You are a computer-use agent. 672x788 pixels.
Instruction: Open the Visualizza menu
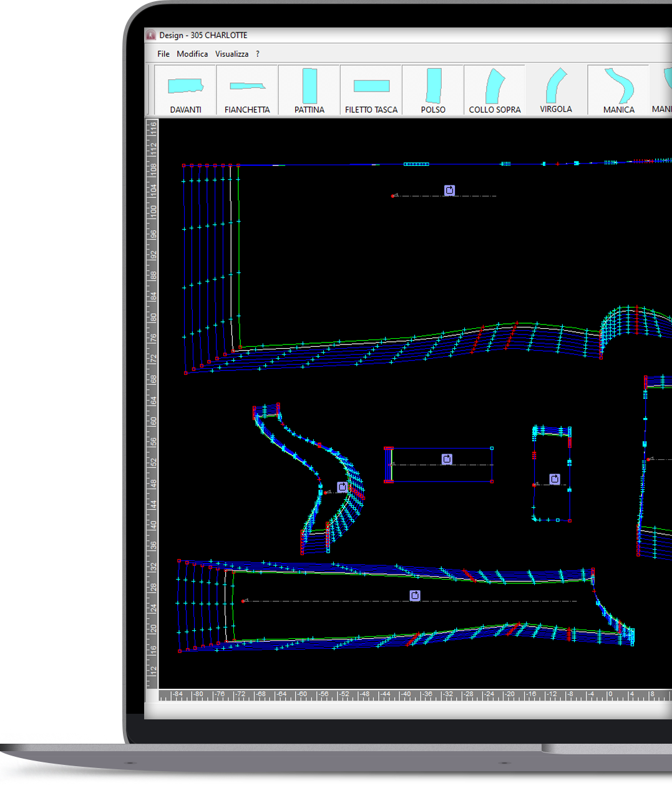coord(231,54)
